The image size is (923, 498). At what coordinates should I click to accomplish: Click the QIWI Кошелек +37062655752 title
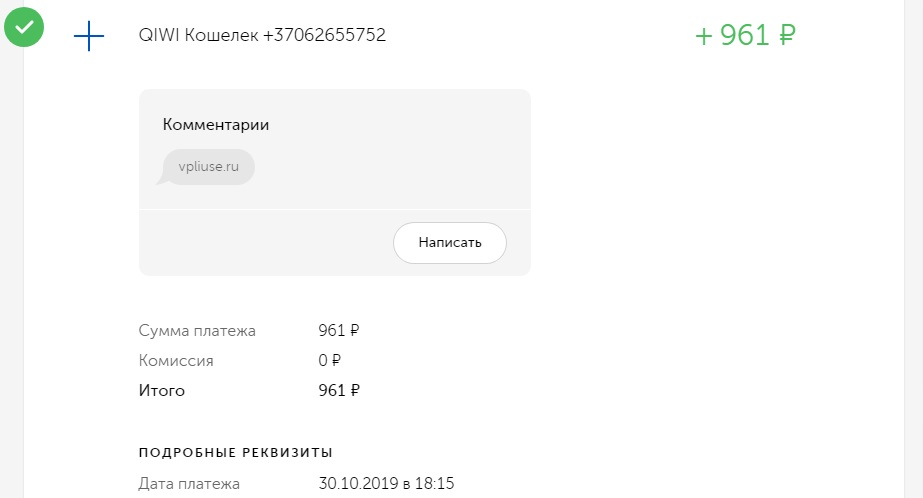click(x=262, y=35)
